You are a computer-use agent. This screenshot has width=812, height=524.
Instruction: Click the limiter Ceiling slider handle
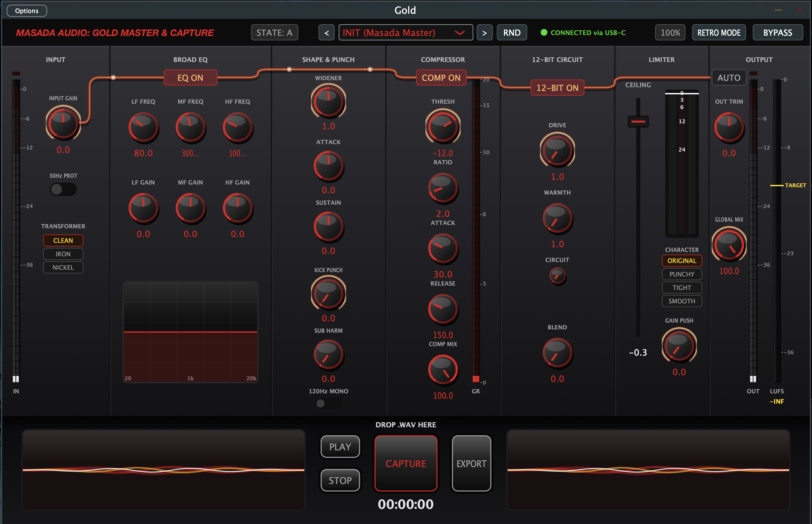(x=638, y=122)
